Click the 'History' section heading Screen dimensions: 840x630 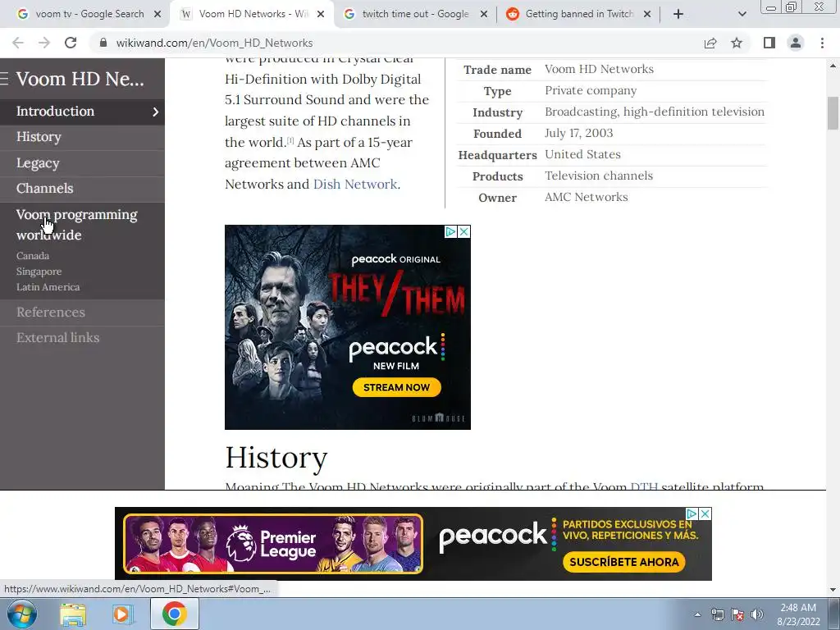click(x=276, y=458)
